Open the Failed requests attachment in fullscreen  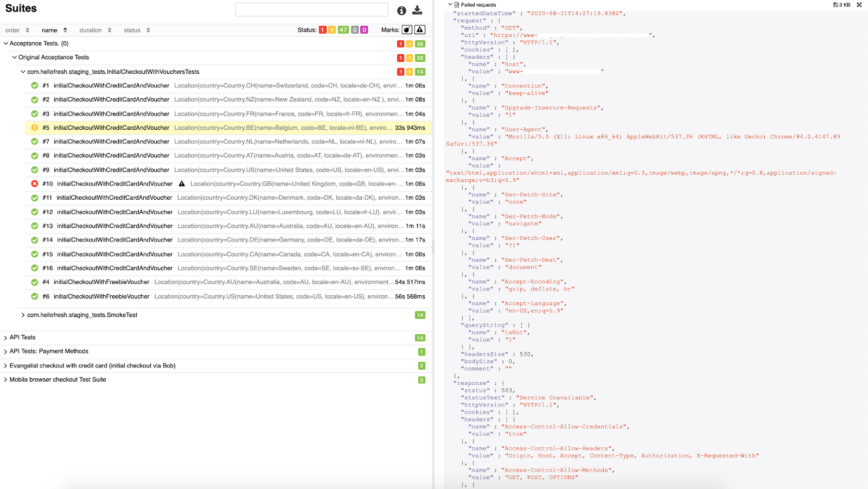[859, 5]
